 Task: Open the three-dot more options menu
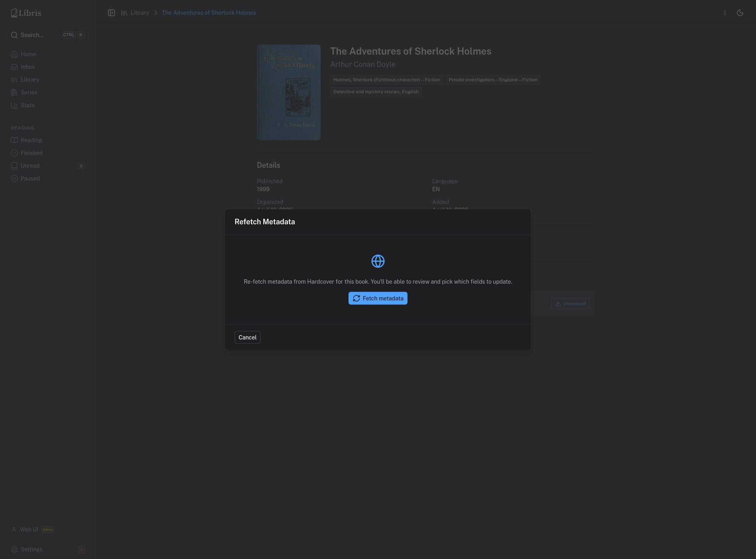pyautogui.click(x=725, y=13)
